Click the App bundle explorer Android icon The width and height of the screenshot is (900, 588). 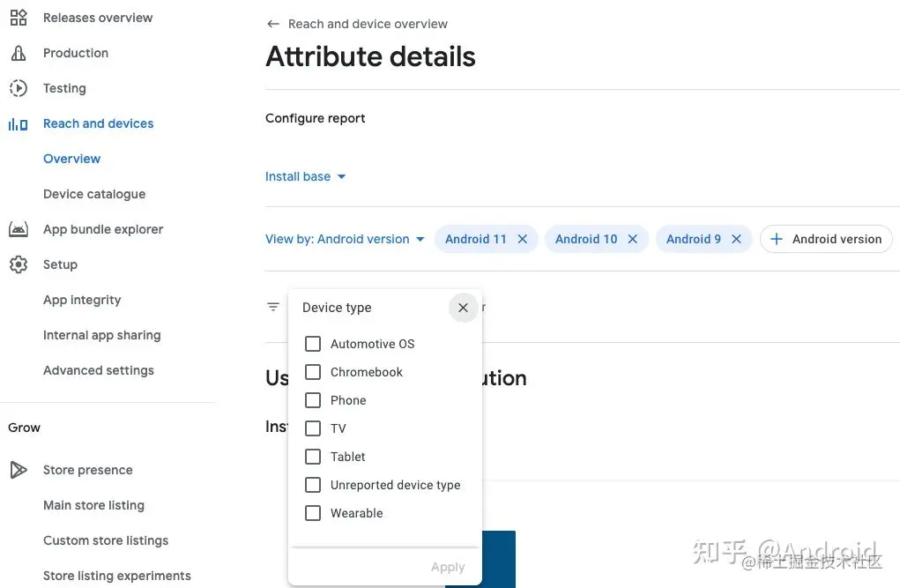19,229
